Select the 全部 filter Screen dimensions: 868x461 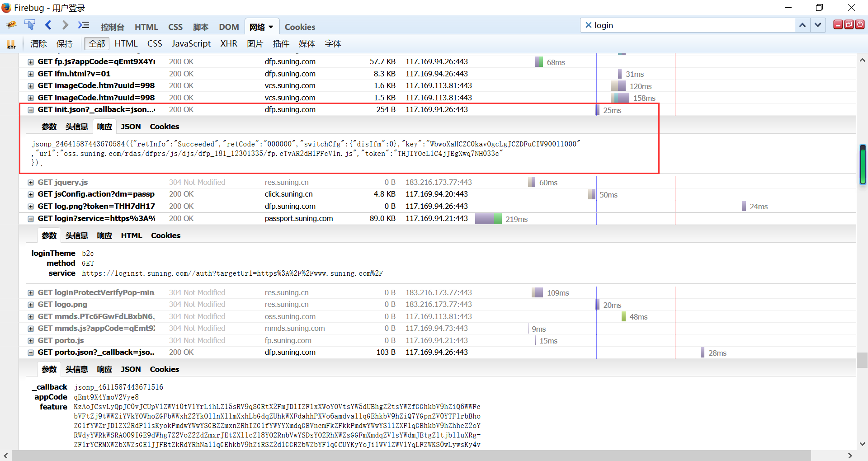pos(97,44)
